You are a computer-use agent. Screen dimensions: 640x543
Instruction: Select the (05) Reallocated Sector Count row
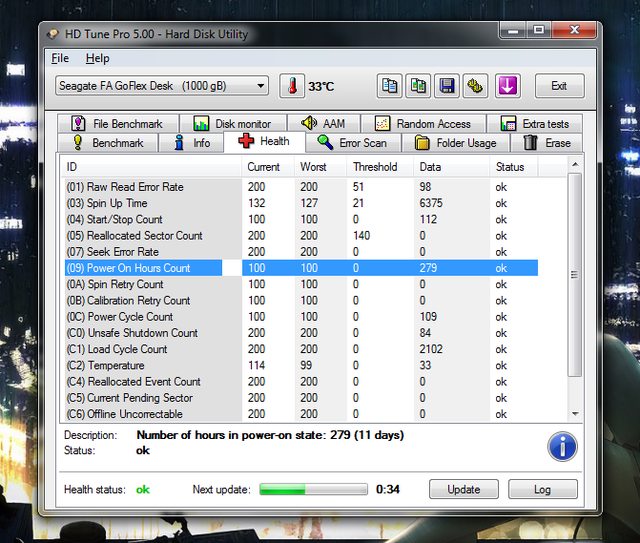(301, 236)
